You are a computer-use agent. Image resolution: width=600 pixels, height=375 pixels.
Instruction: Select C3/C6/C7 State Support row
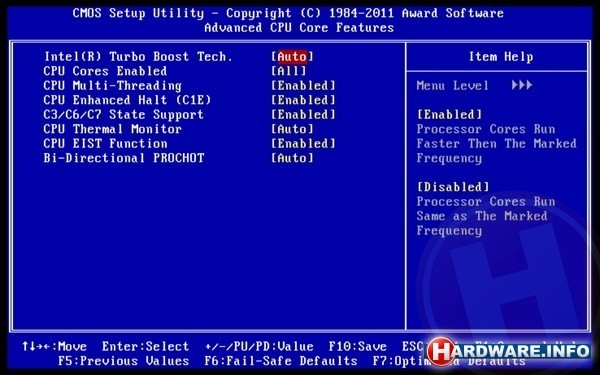click(x=124, y=115)
